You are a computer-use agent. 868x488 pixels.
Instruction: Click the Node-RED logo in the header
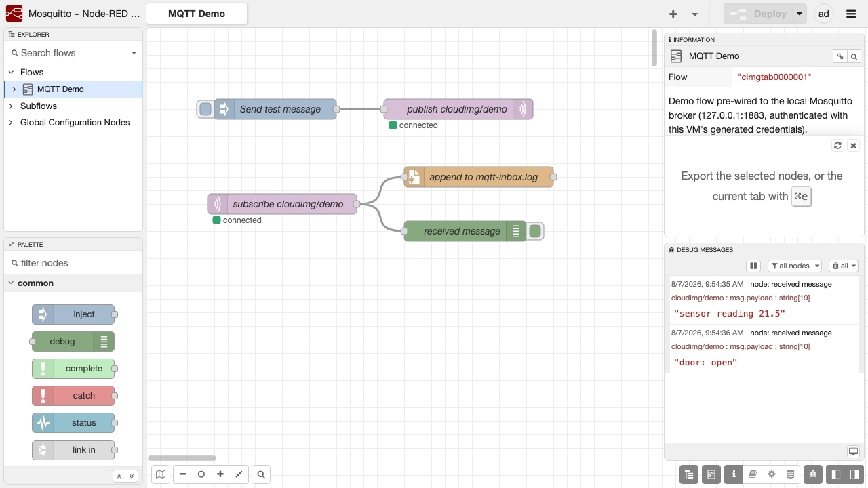tap(14, 14)
